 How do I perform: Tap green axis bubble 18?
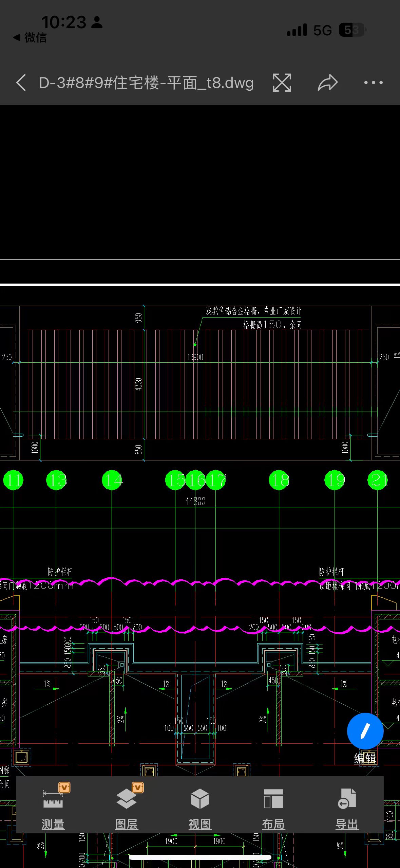pyautogui.click(x=279, y=480)
